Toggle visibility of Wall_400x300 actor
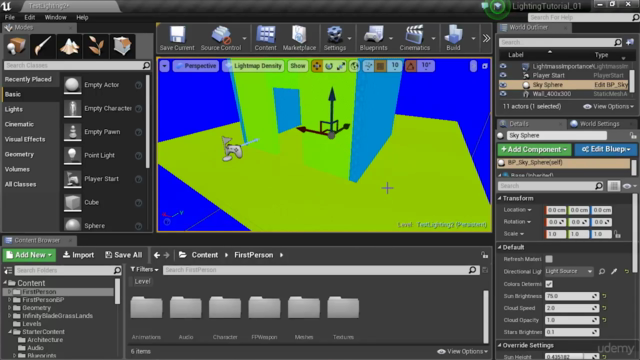The width and height of the screenshot is (640, 360). tap(503, 94)
